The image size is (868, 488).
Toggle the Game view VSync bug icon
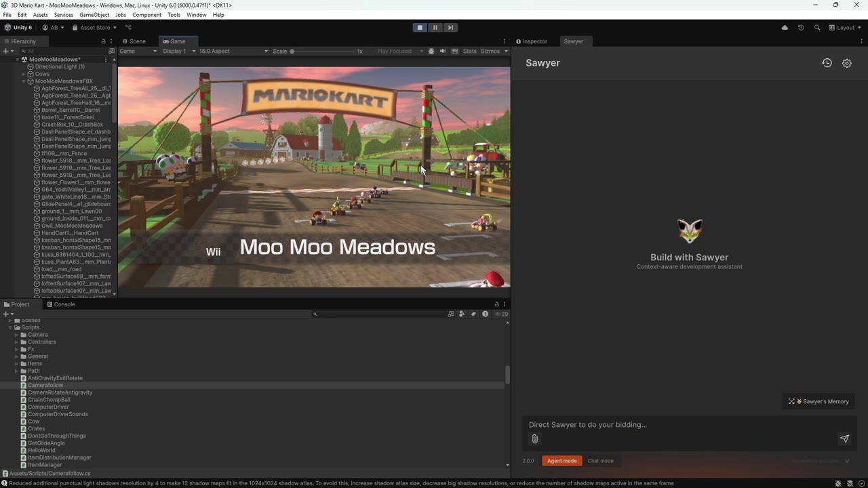(431, 52)
